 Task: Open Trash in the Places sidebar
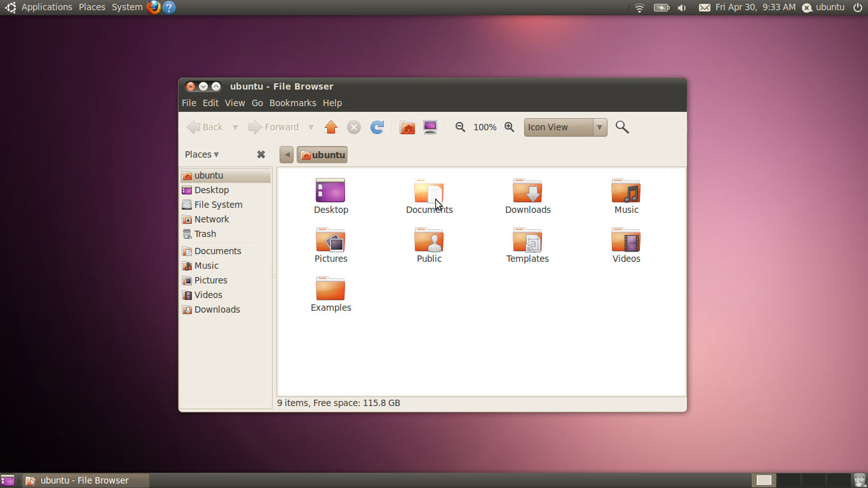[x=204, y=234]
